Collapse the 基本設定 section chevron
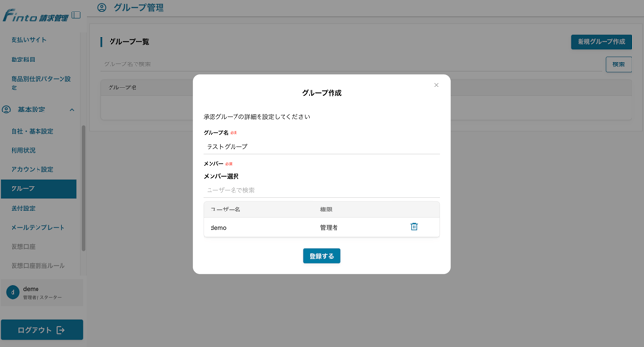The image size is (644, 347). pyautogui.click(x=72, y=110)
